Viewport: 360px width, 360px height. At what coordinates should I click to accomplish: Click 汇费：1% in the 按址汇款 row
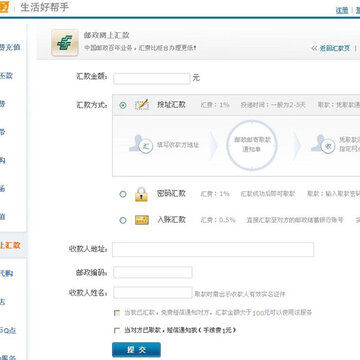215,105
